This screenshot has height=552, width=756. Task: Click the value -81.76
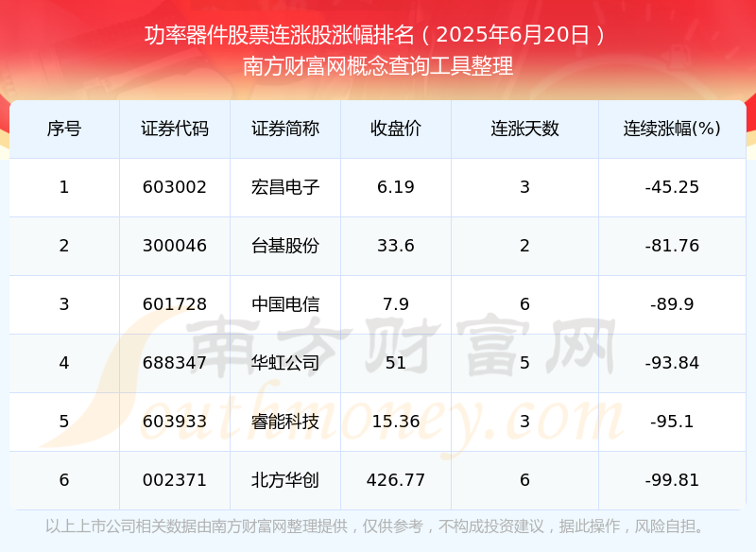pos(672,246)
